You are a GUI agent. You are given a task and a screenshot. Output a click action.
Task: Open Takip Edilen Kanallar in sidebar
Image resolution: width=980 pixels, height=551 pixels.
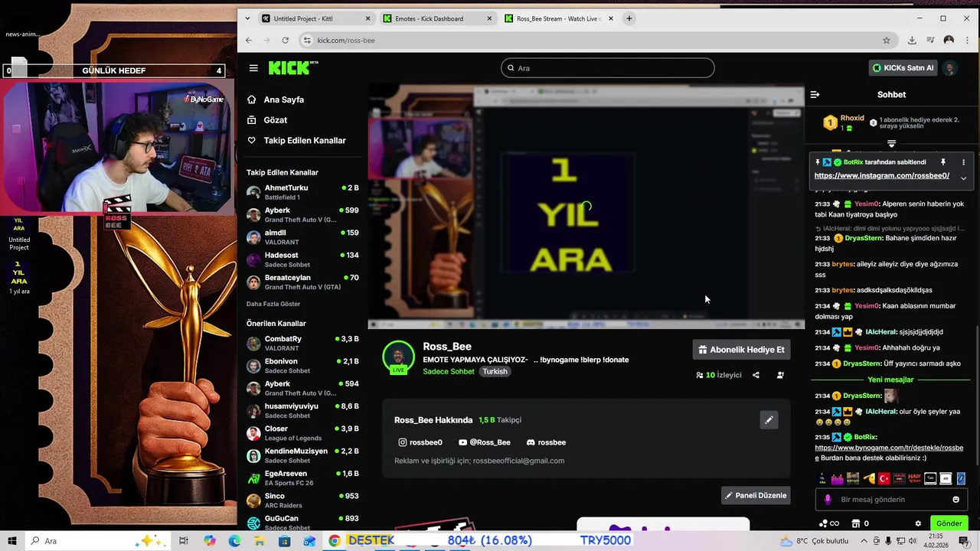[x=296, y=141]
